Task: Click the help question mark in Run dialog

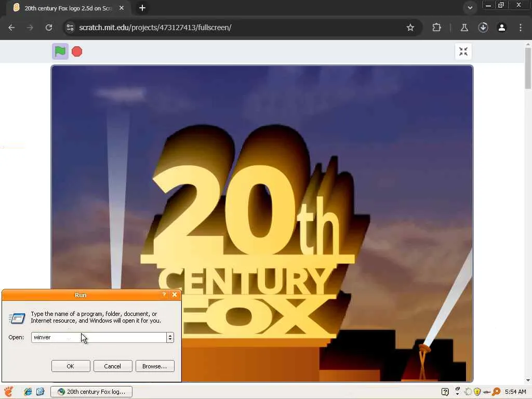Action: click(164, 295)
